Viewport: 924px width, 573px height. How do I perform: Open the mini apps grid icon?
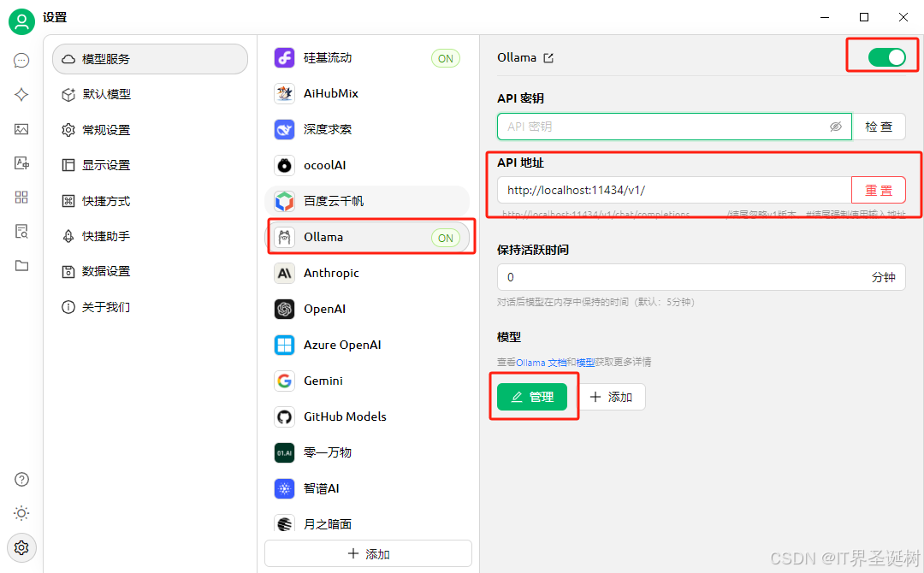pyautogui.click(x=21, y=198)
